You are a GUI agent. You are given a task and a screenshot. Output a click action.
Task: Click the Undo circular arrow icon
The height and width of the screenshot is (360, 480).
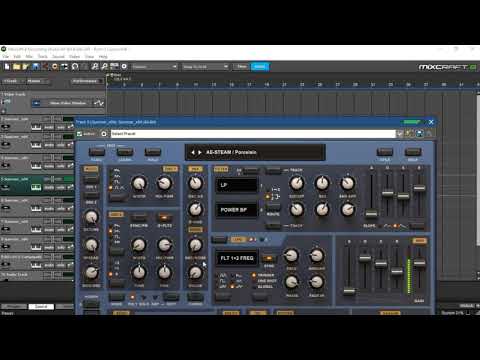click(x=75, y=67)
